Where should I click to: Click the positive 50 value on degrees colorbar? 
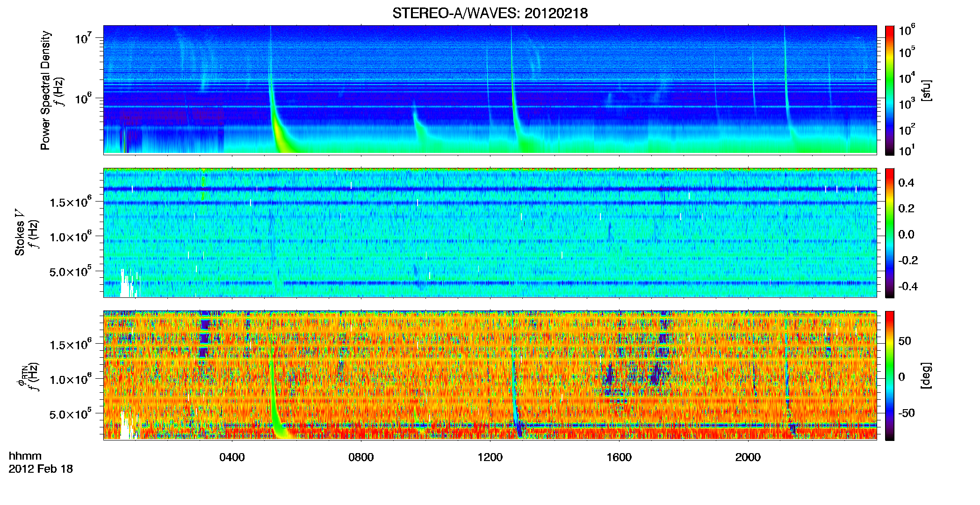[x=905, y=341]
